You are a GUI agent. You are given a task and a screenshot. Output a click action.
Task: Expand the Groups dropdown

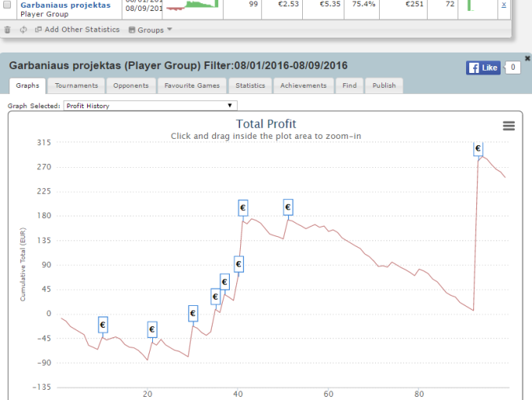[x=150, y=30]
